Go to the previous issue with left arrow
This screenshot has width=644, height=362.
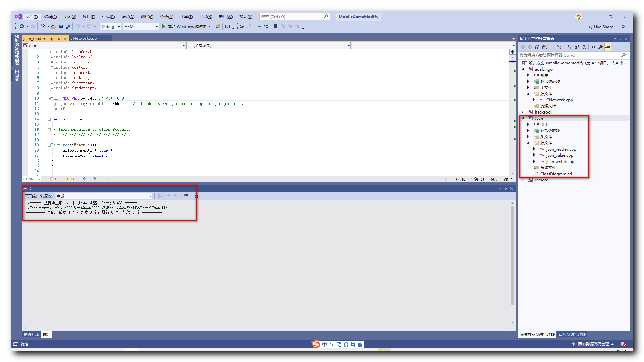[x=85, y=179]
